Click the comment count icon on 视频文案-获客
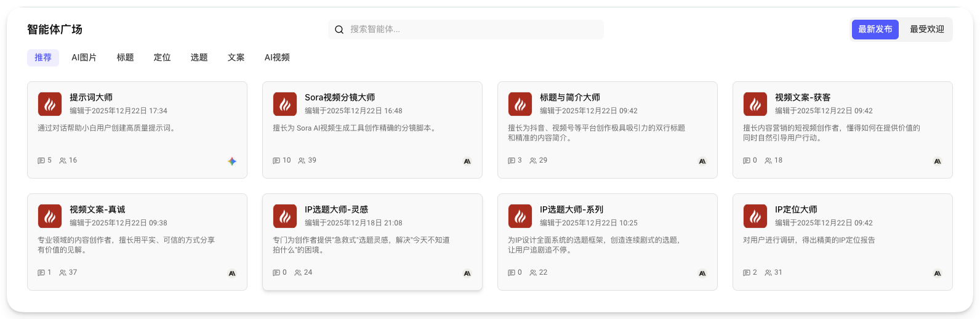Viewport: 980px width, 319px height. pyautogui.click(x=747, y=161)
